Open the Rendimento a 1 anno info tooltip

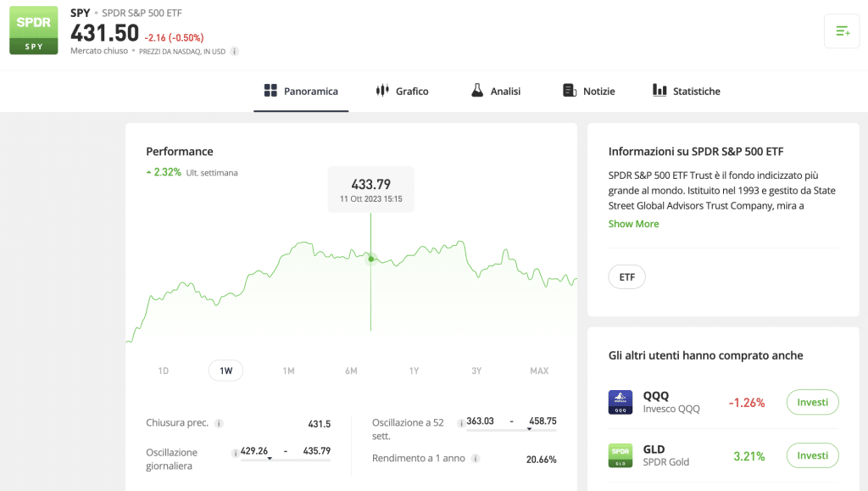coord(476,459)
